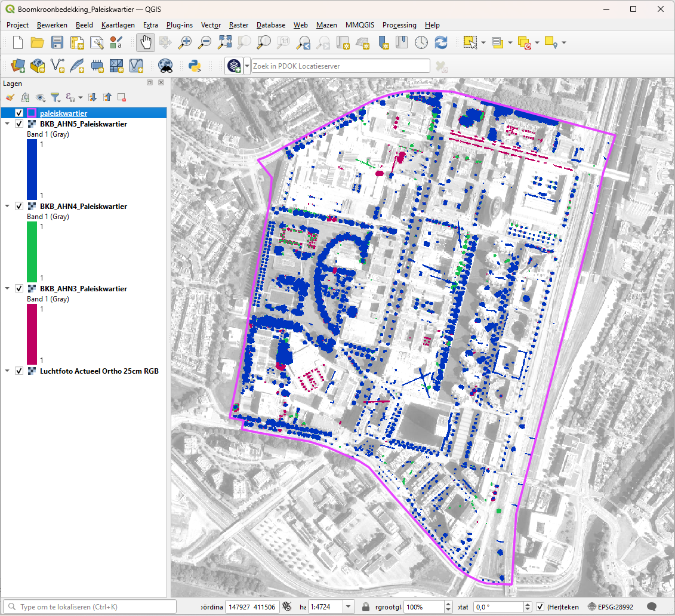Viewport: 675px width, 616px height.
Task: Open the Processing menu
Action: 399,25
